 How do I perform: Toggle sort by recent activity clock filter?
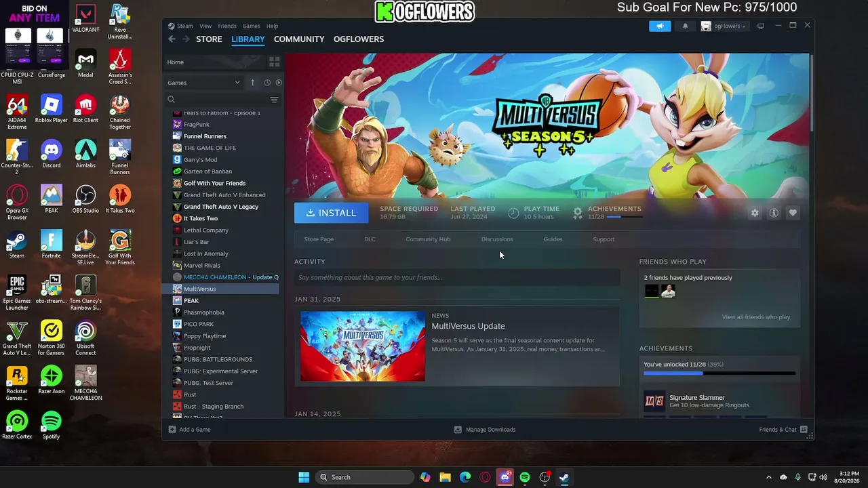pyautogui.click(x=267, y=83)
